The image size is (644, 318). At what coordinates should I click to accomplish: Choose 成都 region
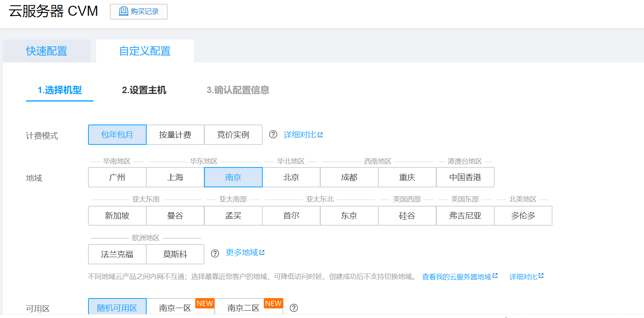tap(349, 177)
